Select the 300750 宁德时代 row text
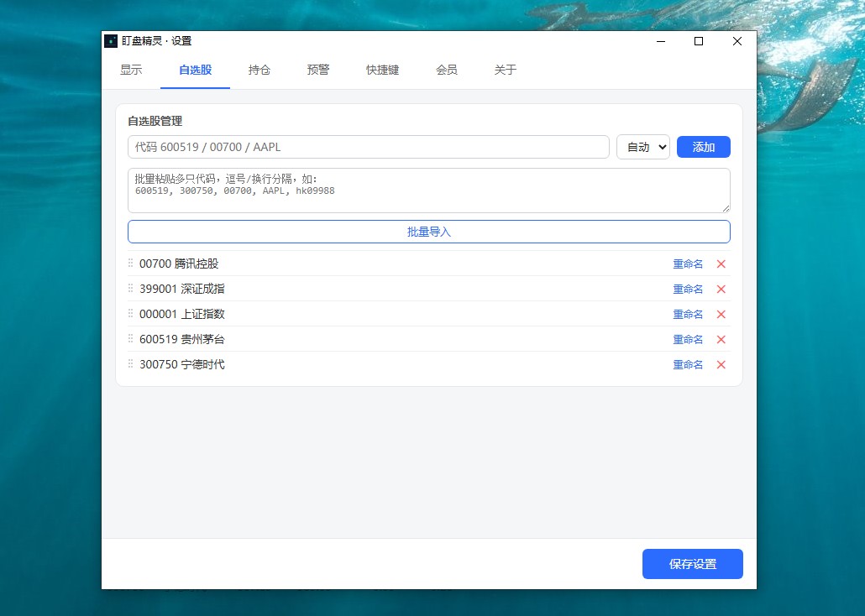Image resolution: width=865 pixels, height=616 pixels. (182, 364)
